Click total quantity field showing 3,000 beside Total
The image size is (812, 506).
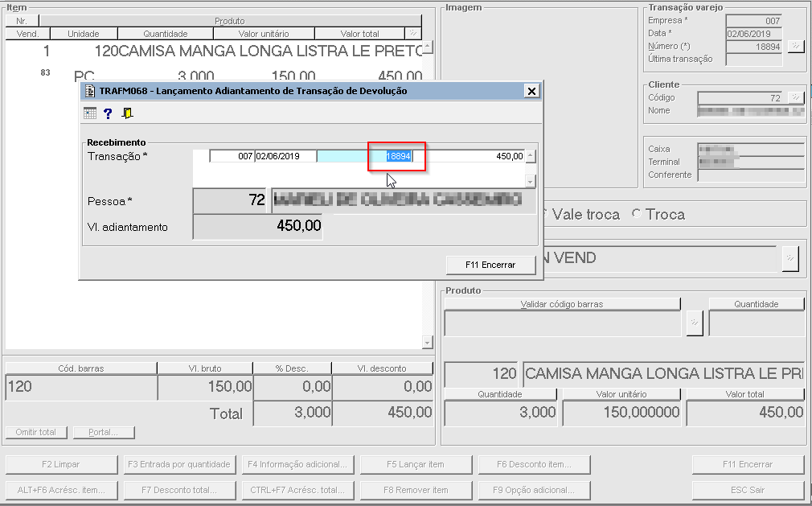[x=293, y=413]
